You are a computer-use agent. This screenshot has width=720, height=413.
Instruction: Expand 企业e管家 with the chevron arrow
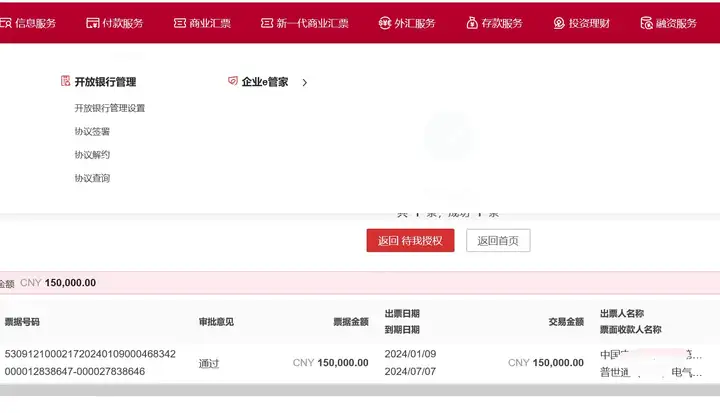(x=305, y=82)
